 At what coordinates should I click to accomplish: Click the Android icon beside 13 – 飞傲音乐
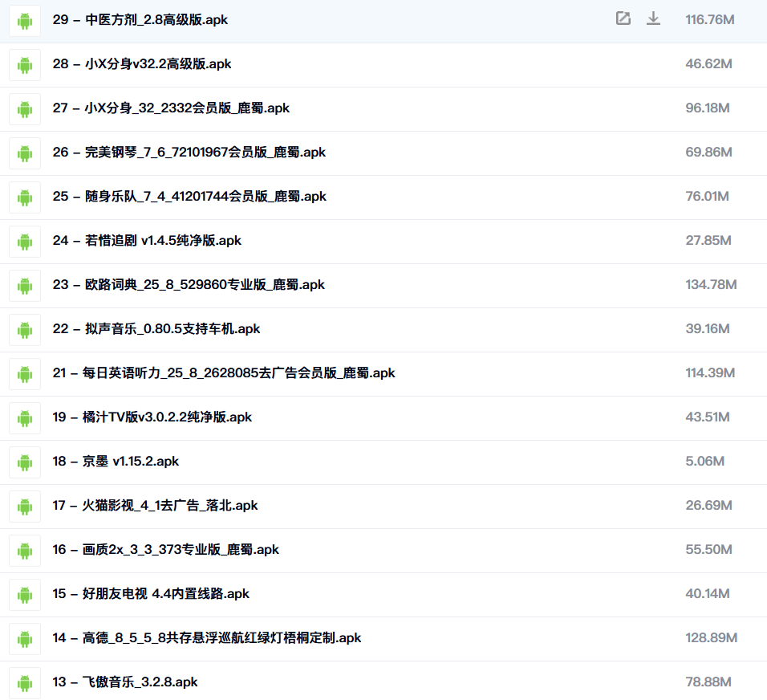tap(24, 683)
